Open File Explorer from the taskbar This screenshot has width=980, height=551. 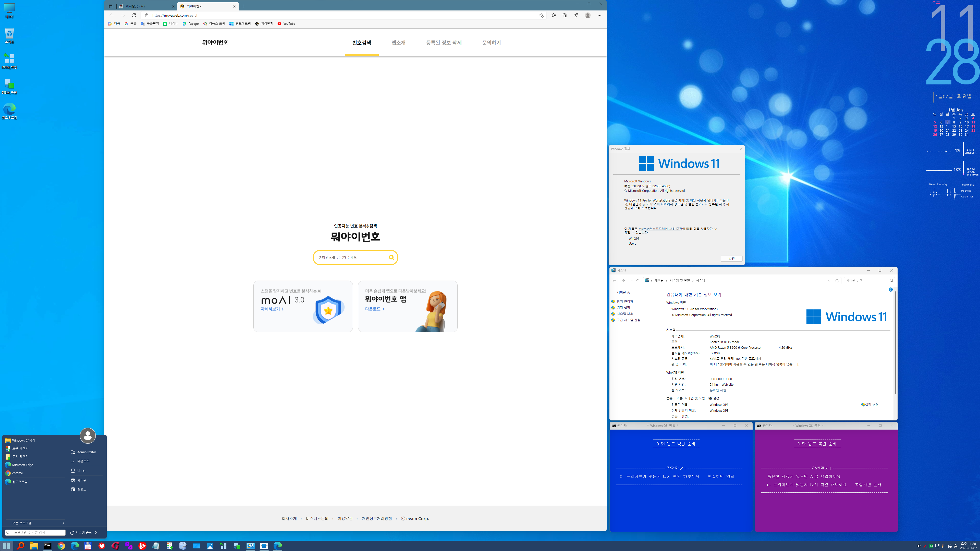(34, 546)
